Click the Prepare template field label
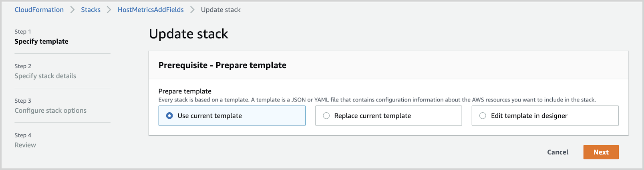 [x=185, y=91]
